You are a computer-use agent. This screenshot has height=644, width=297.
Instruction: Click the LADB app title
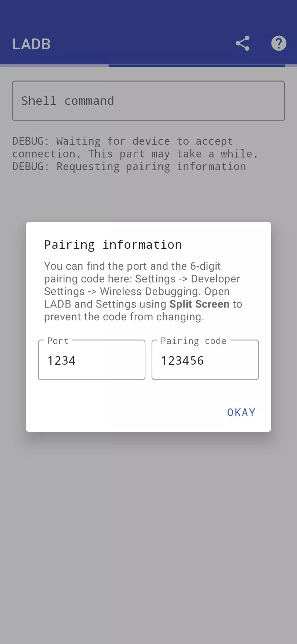coord(32,44)
